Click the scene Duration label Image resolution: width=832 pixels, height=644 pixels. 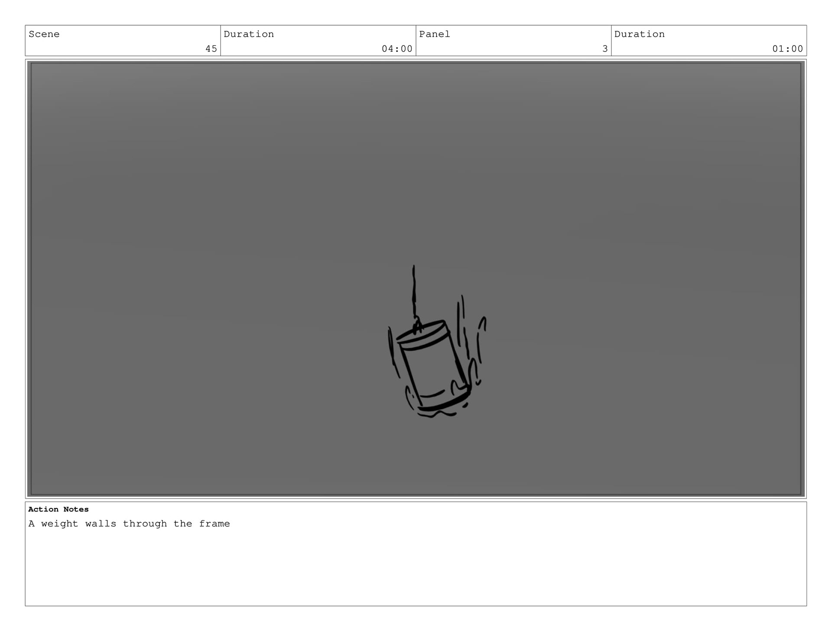(249, 34)
